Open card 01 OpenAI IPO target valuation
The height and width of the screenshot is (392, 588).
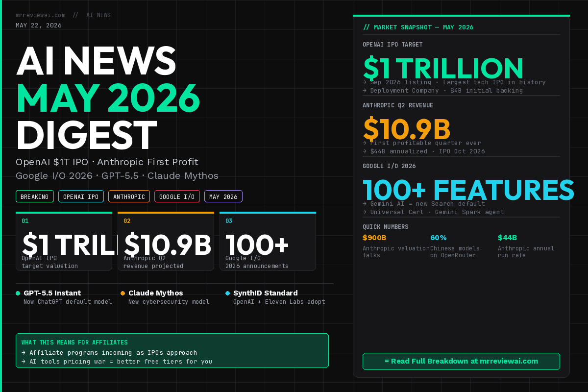pyautogui.click(x=64, y=241)
